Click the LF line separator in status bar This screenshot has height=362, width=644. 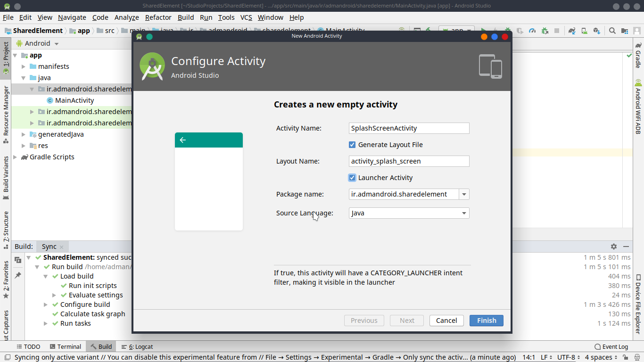coord(546,357)
